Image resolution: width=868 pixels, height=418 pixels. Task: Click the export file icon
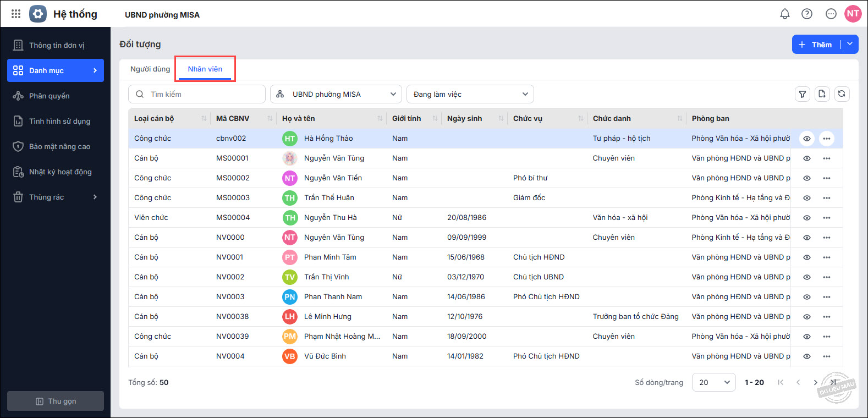click(x=822, y=94)
